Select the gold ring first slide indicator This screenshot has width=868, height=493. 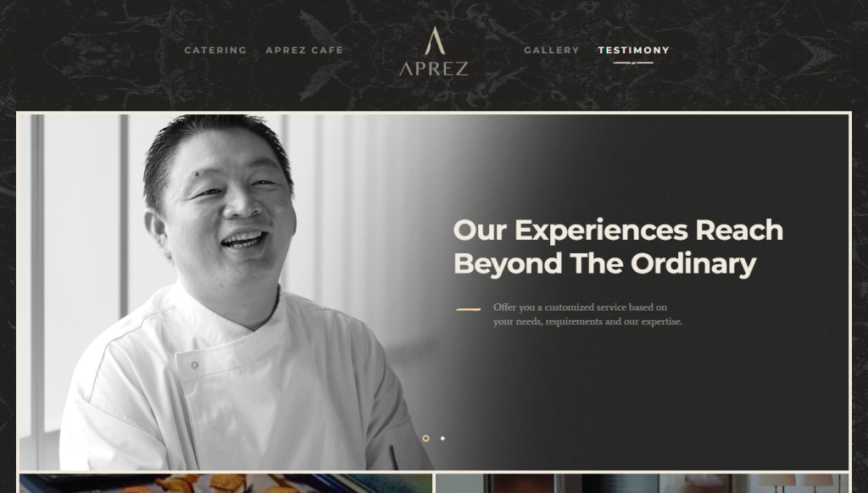[x=426, y=438]
